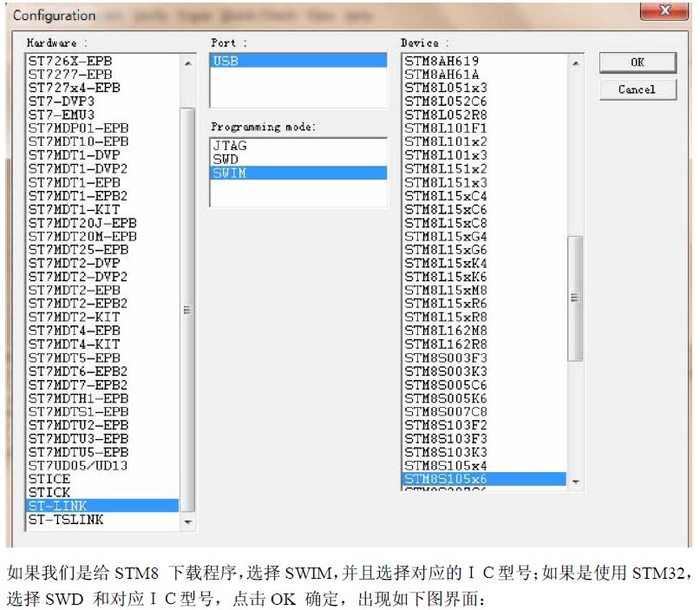Select STM8L15xG6 device

point(484,250)
